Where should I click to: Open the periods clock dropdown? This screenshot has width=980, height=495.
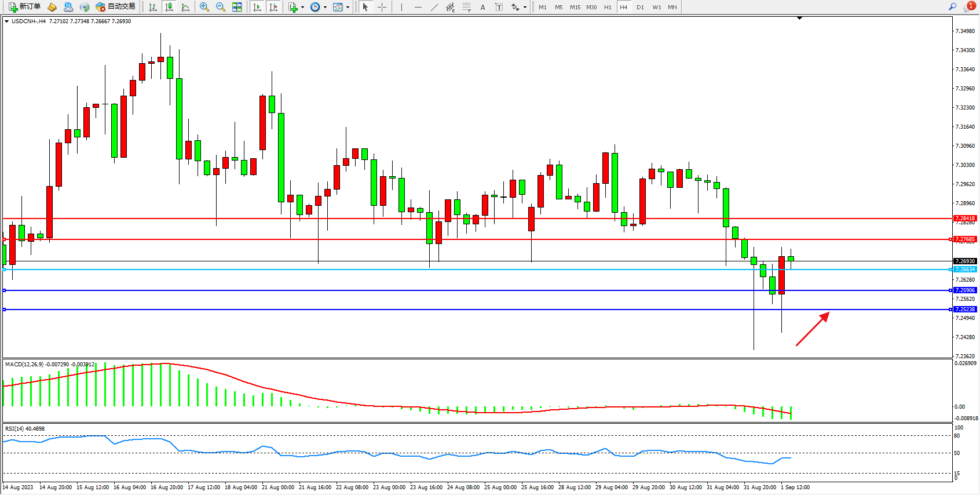click(x=325, y=8)
